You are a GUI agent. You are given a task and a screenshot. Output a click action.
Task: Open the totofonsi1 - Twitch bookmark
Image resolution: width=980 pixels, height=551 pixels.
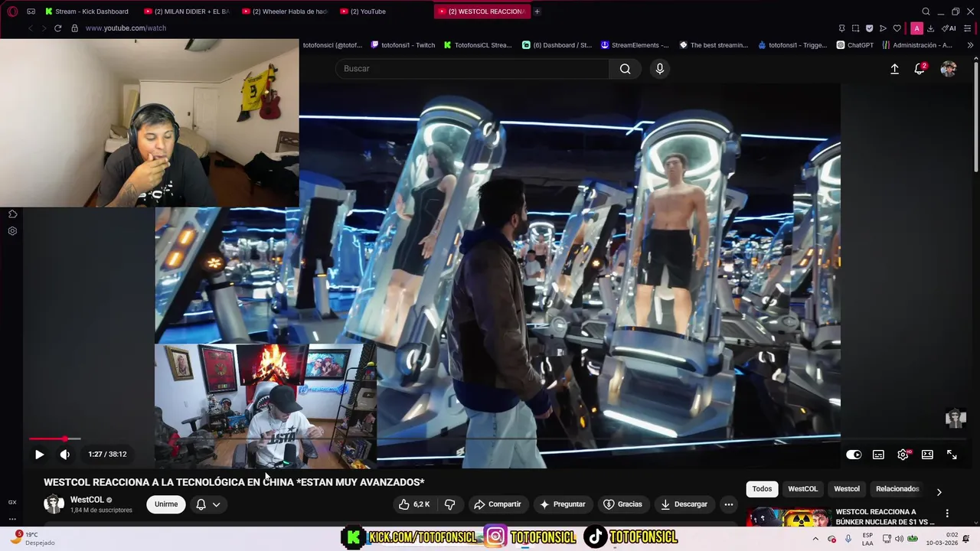(x=403, y=45)
